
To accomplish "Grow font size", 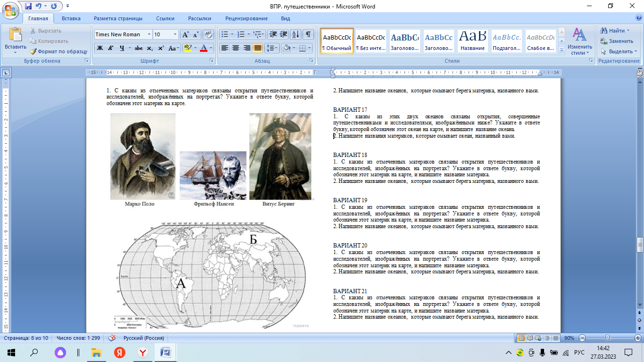I will point(185,34).
